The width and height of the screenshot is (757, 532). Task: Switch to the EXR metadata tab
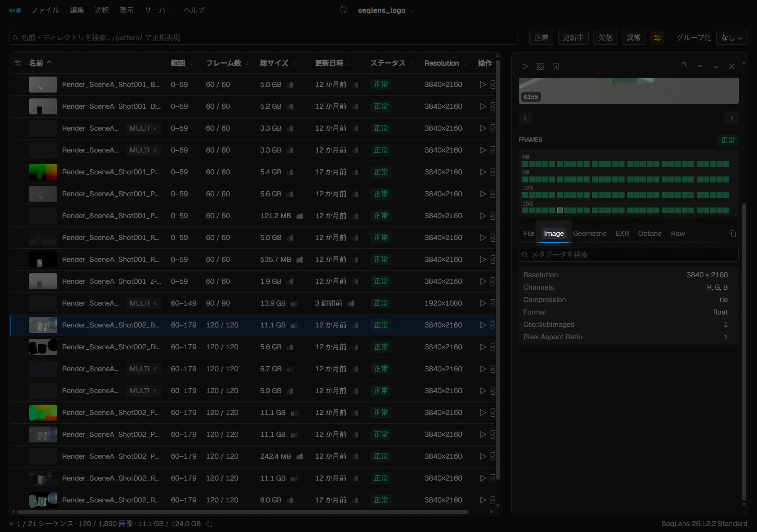pos(622,233)
